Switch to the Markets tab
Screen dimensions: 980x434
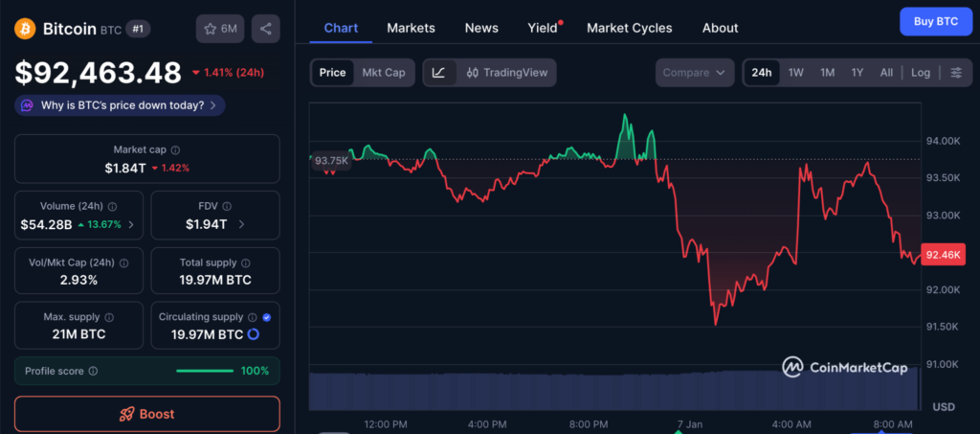point(411,28)
